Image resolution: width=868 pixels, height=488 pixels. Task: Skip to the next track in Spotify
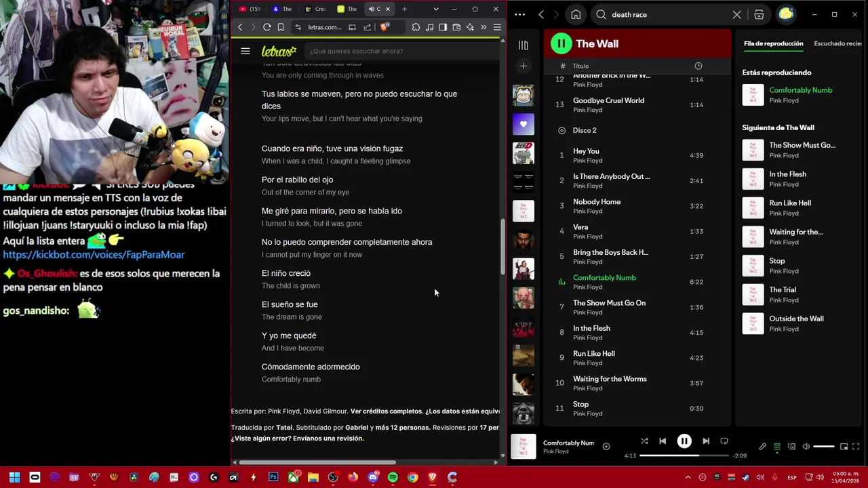point(706,441)
